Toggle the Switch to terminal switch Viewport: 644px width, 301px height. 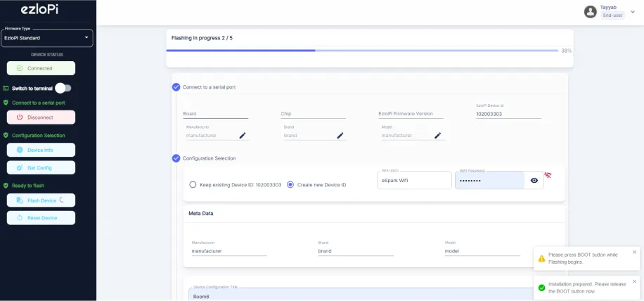click(63, 88)
